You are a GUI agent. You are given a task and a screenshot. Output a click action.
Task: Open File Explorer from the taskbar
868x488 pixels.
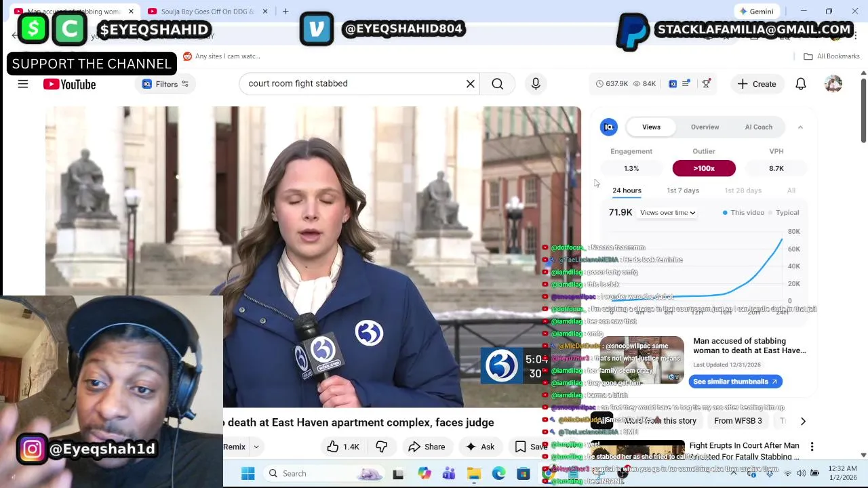pos(473,473)
